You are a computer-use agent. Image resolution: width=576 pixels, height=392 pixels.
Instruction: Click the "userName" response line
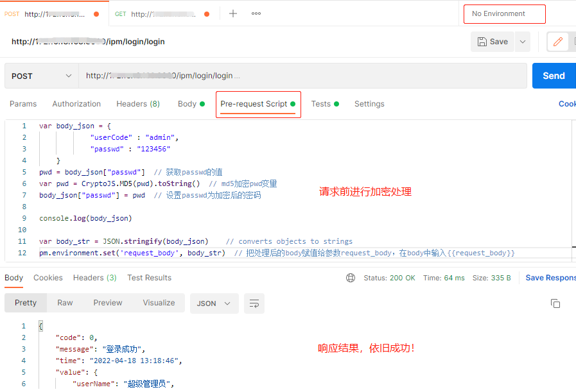point(123,384)
